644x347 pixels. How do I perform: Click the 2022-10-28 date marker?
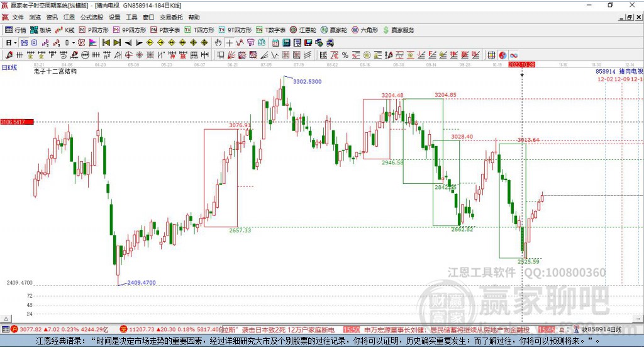pyautogui.click(x=521, y=65)
